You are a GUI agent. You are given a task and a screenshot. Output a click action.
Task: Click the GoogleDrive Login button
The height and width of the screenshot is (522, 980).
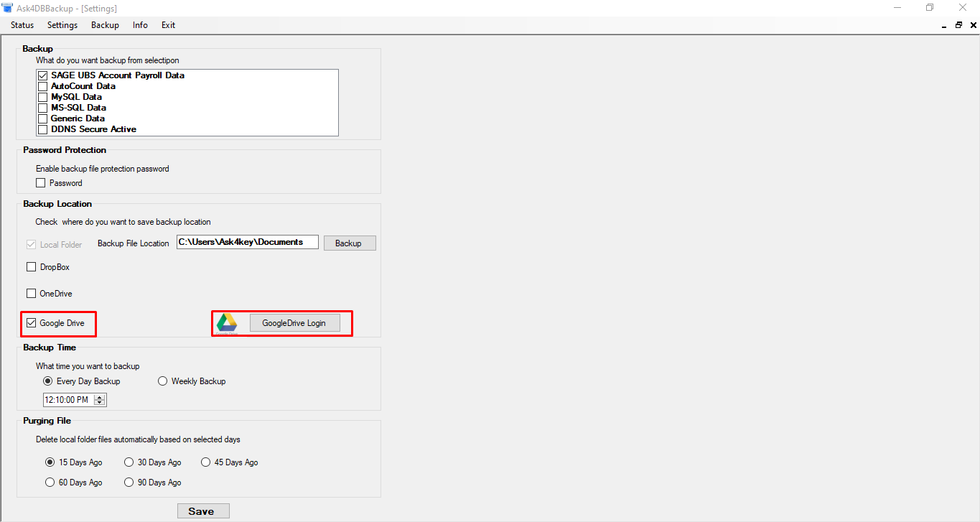(294, 323)
